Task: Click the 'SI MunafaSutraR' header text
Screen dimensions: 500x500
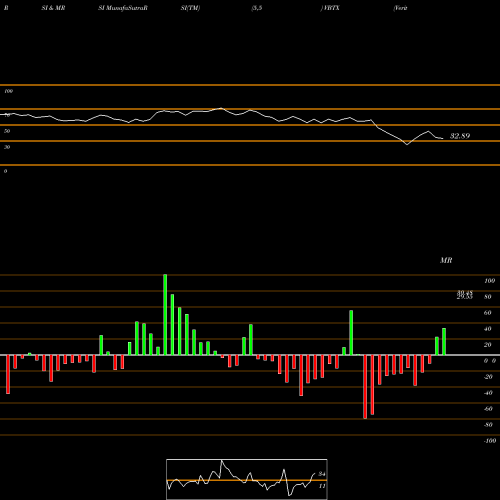Action: 123,8
